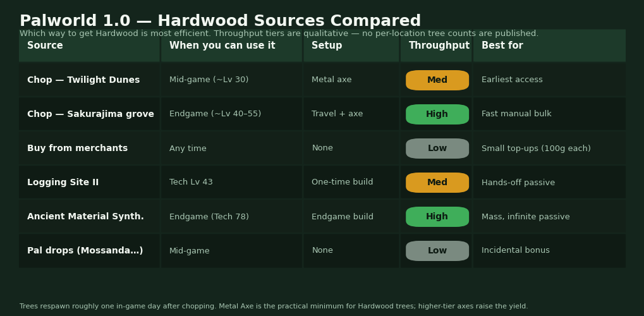Screen dimensions: 644x316
Task: Click the 'When you can use it' header
Action: pos(232,46)
